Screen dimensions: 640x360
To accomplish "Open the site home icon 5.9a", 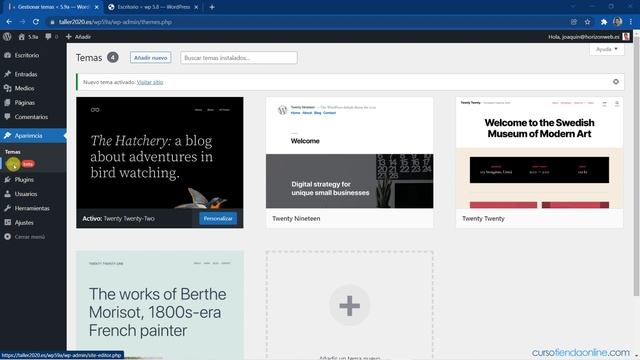I will point(28,37).
